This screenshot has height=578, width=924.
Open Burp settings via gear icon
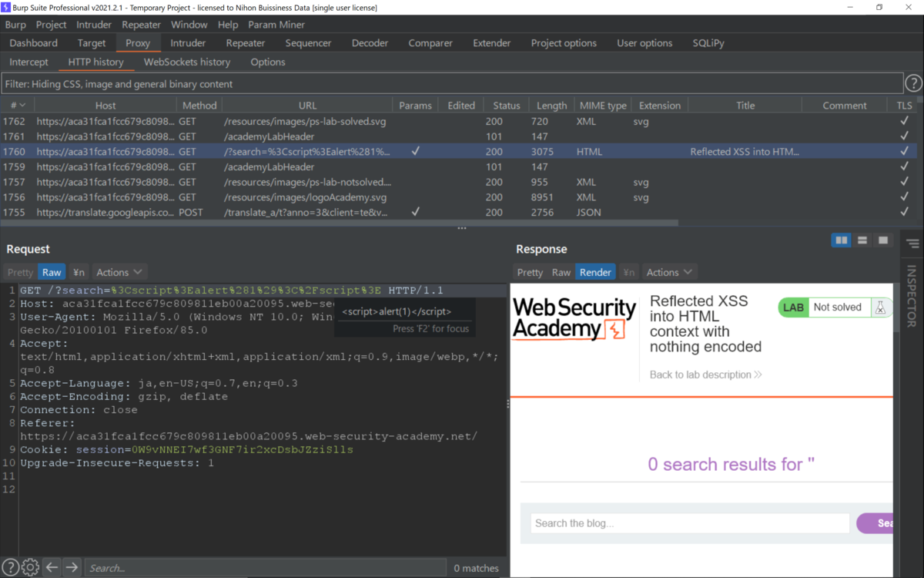(x=29, y=566)
